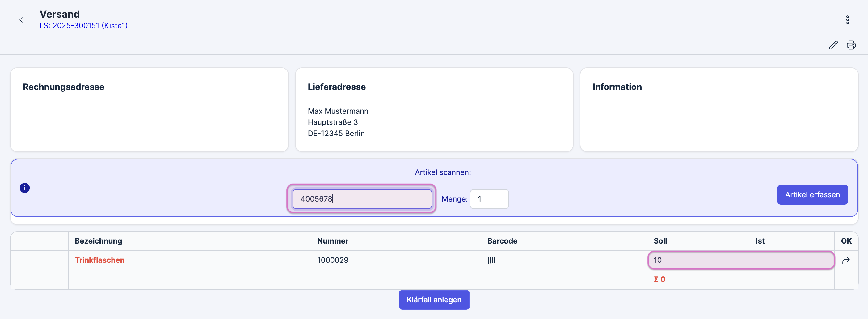
Task: Click the Trinkflaschen article name
Action: (x=100, y=260)
